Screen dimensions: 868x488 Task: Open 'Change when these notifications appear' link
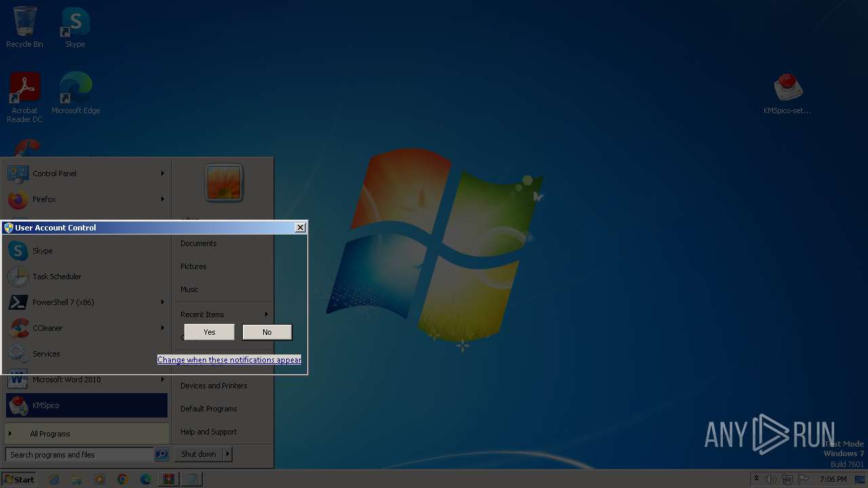tap(229, 360)
